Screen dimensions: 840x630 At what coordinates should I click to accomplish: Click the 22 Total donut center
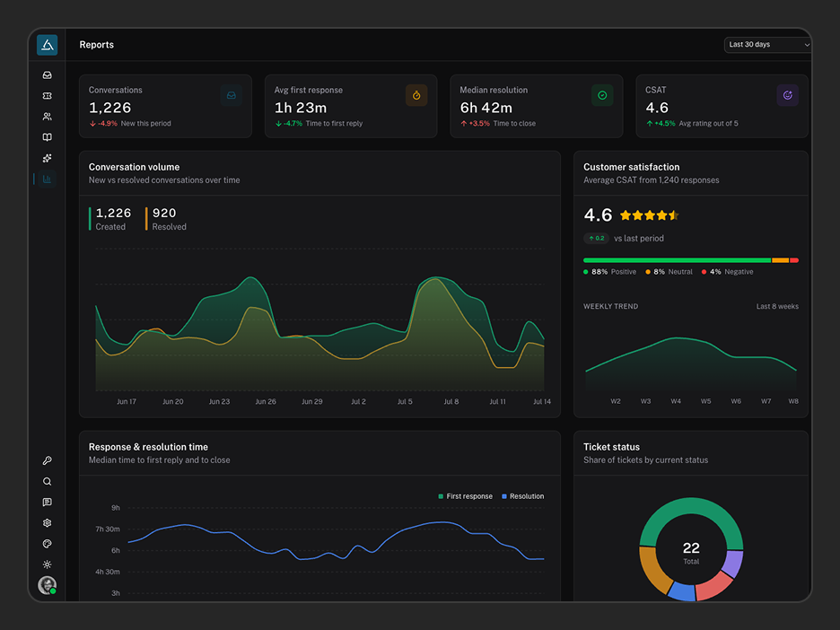[691, 553]
